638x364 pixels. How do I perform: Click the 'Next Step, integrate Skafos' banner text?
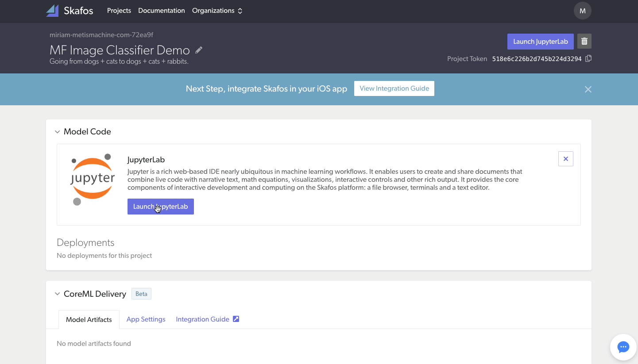tap(267, 88)
